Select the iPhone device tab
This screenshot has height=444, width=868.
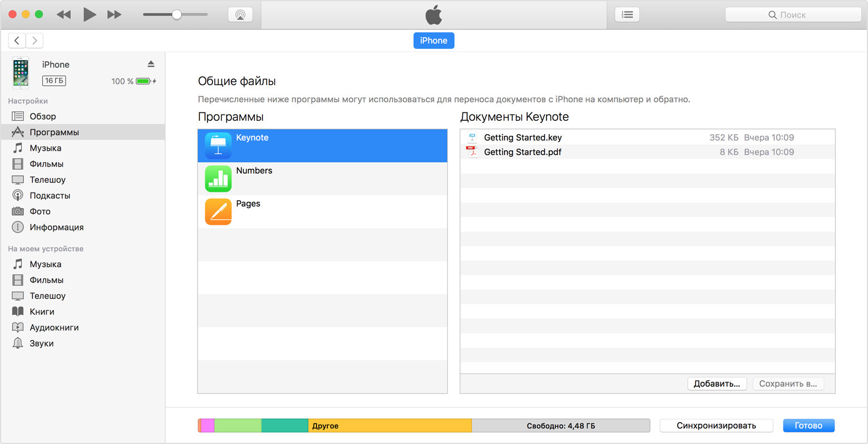433,41
